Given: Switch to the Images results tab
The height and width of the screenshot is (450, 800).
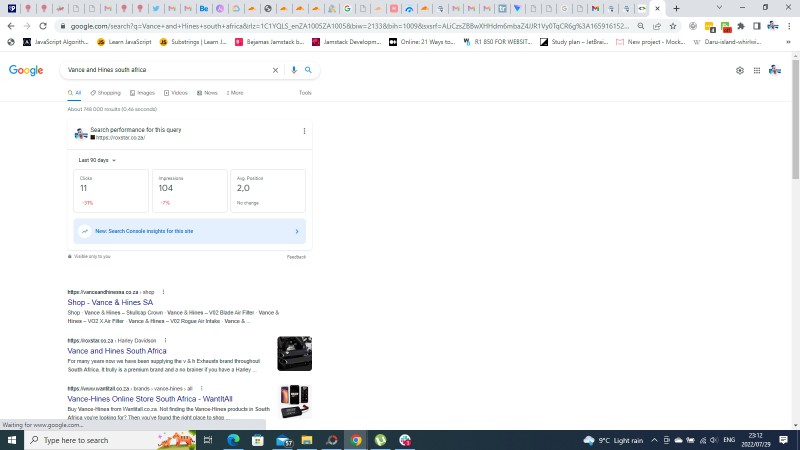Looking at the screenshot, I should (142, 93).
